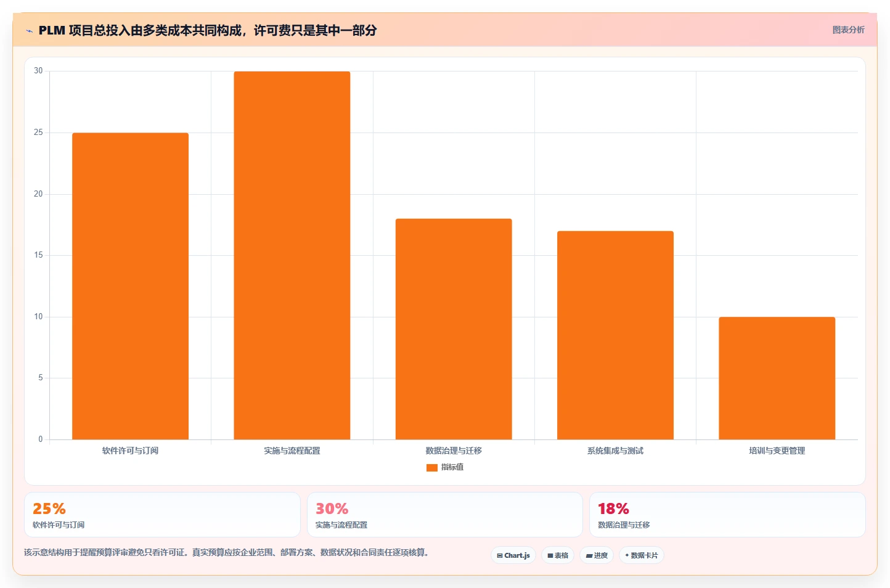890x588 pixels.
Task: Click the x-axis label 数据治理与迁移
Action: 454,451
